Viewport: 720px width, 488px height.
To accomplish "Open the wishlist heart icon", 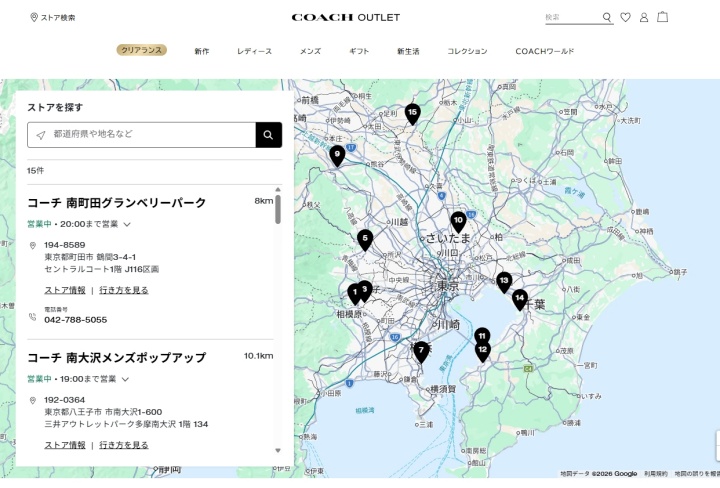I will 625,17.
